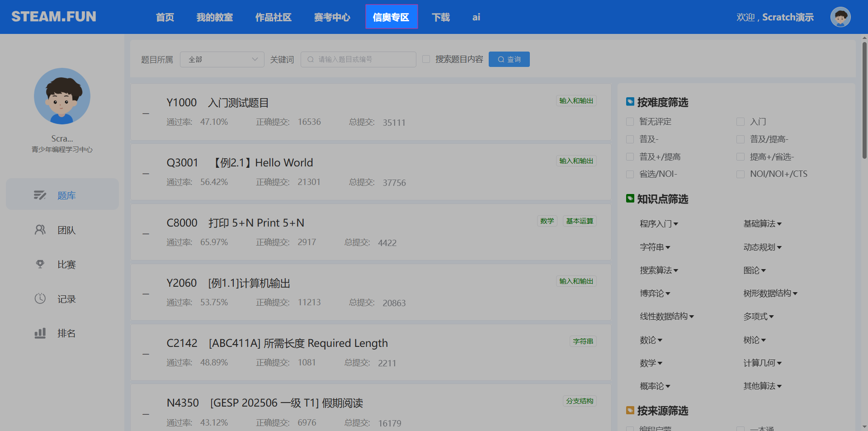Screen dimensions: 868x431
Task: Open problem N4350 假期阅读
Action: click(265, 403)
